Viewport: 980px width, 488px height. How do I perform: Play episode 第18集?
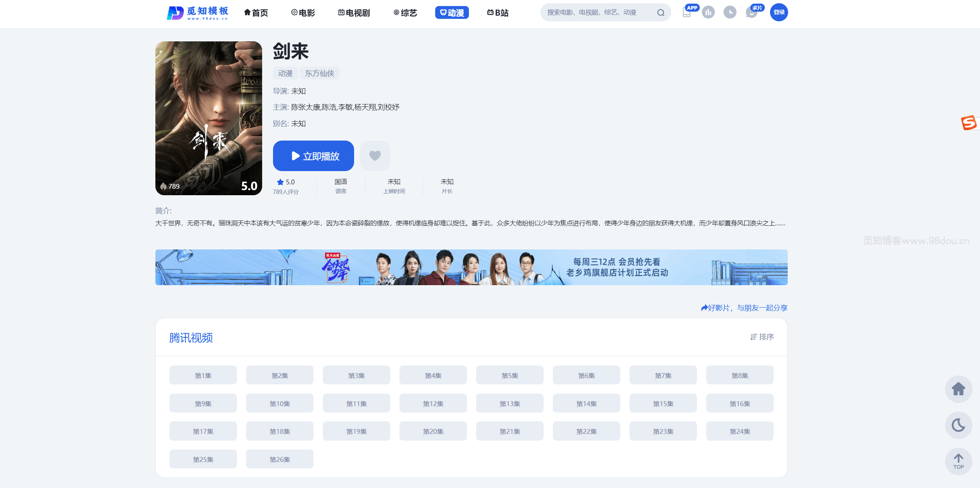tap(280, 431)
